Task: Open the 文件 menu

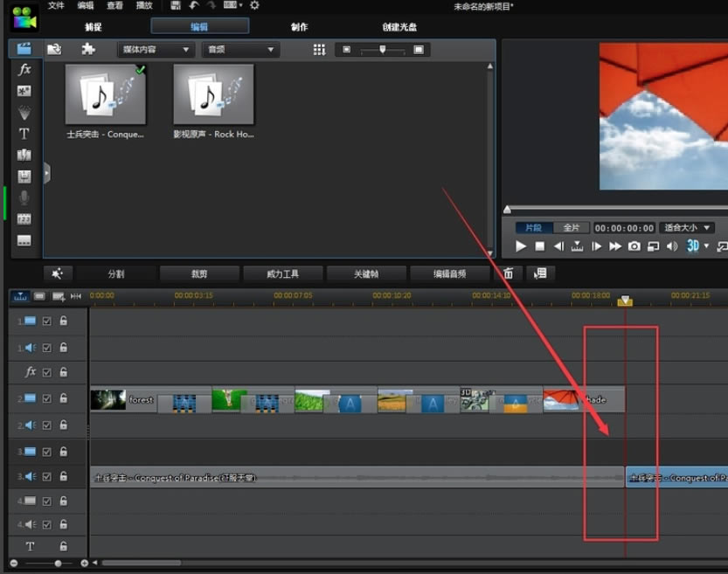Action: click(56, 6)
